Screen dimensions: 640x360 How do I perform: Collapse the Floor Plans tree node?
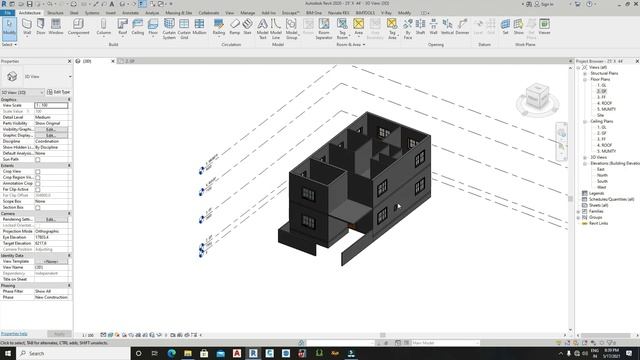click(585, 79)
